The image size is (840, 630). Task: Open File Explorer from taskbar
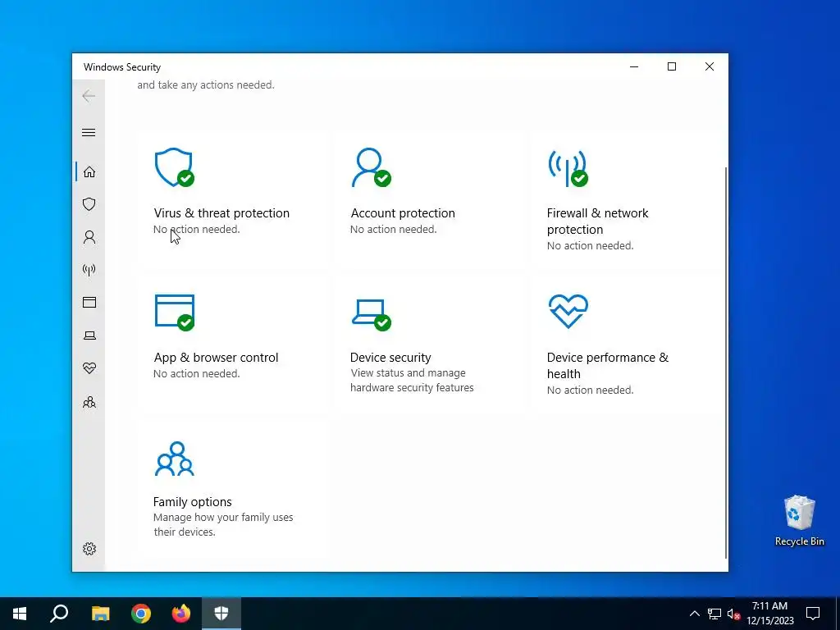(x=100, y=614)
